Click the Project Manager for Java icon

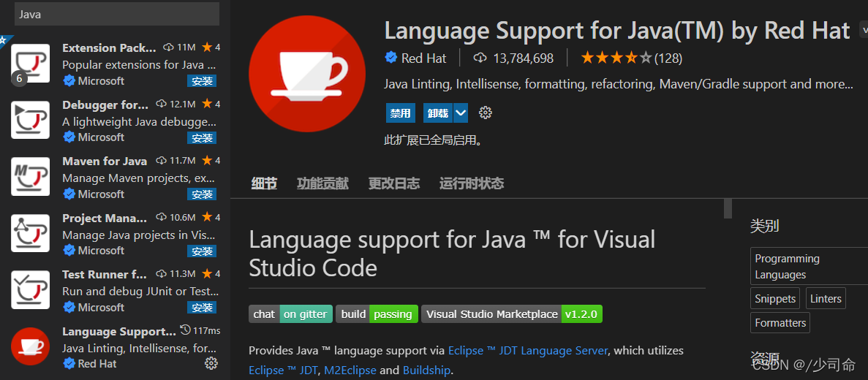pos(31,233)
